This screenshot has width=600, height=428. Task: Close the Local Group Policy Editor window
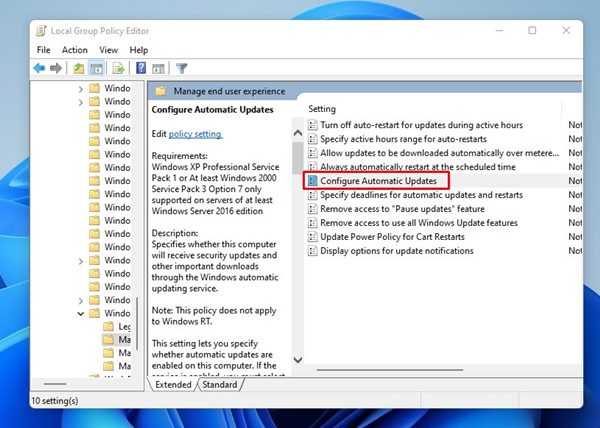point(566,30)
